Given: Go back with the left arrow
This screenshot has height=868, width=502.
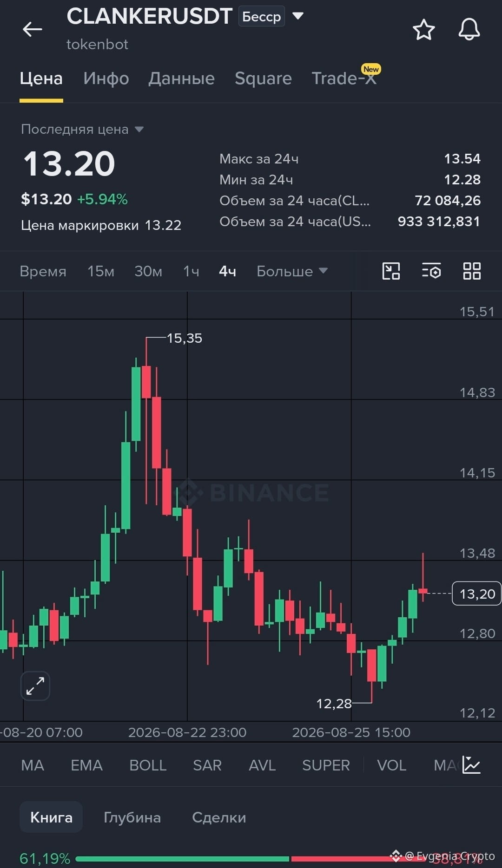Looking at the screenshot, I should pyautogui.click(x=33, y=29).
